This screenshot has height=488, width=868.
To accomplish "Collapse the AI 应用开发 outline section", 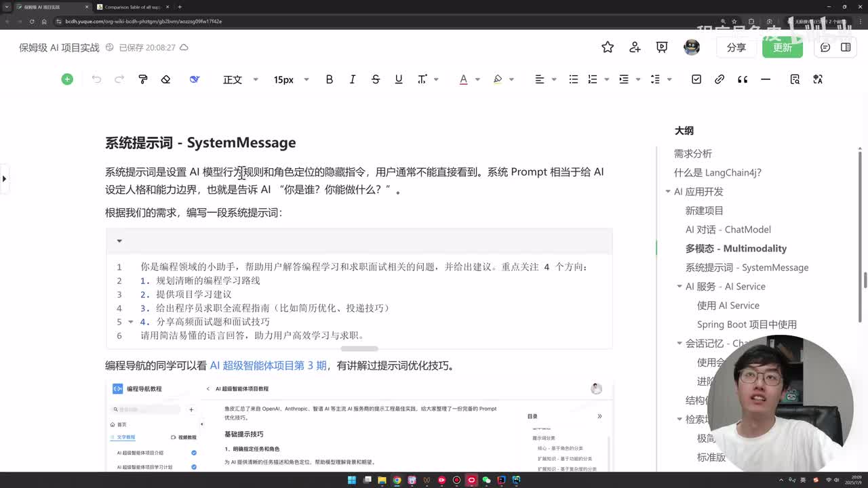I will 668,192.
